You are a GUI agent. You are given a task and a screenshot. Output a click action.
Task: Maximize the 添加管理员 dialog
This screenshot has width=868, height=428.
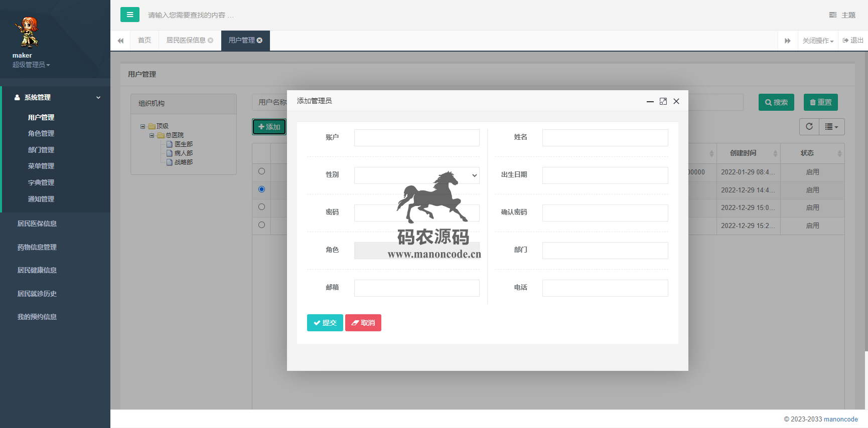coord(663,101)
